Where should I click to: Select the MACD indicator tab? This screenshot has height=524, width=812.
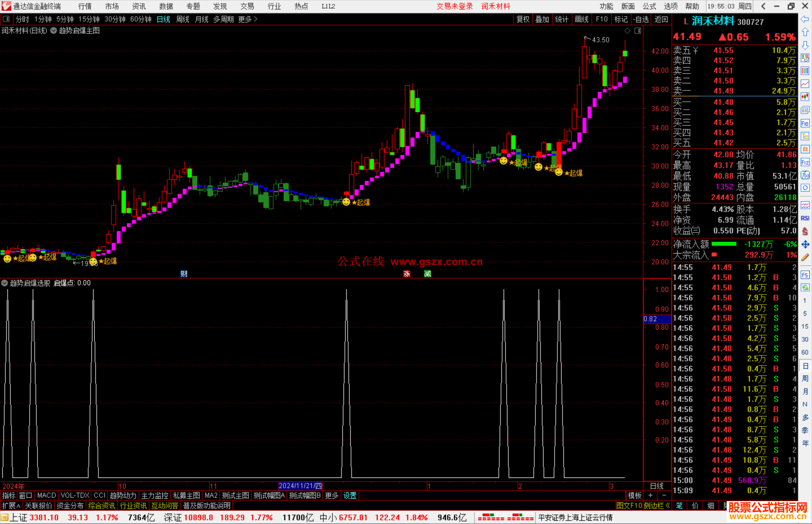[x=46, y=496]
